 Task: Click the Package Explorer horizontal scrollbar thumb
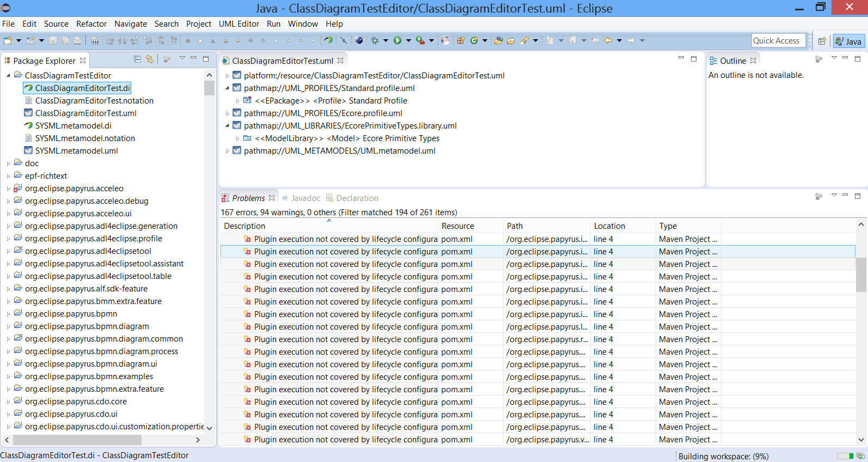[77, 439]
